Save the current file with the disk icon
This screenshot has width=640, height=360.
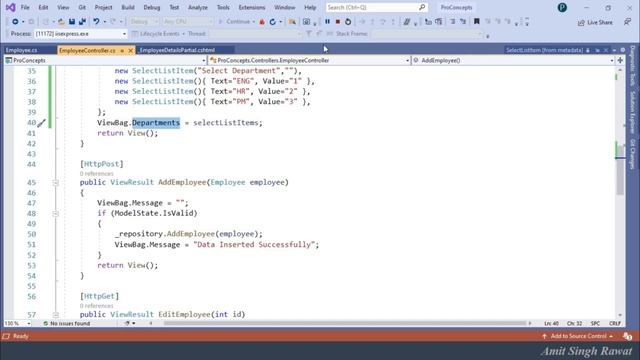(x=72, y=22)
